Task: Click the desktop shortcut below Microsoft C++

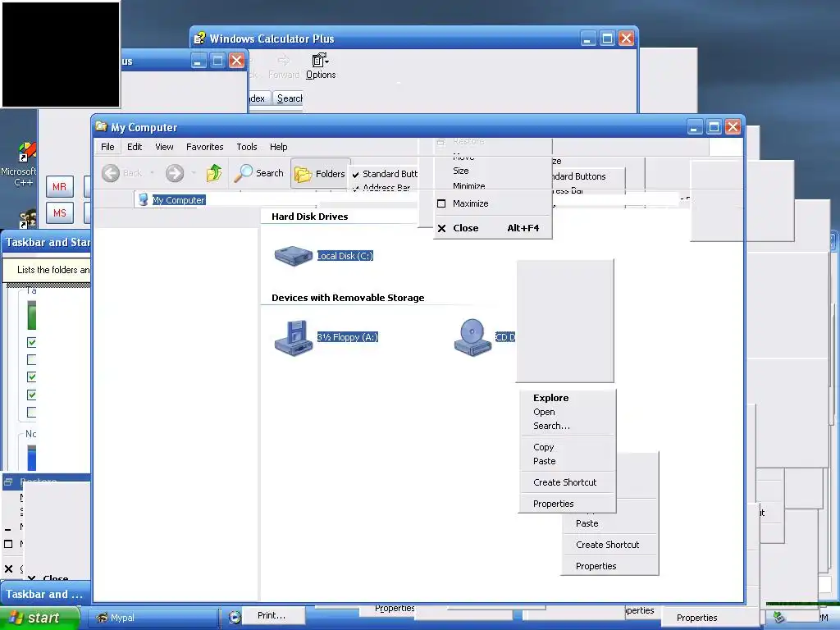Action: 28,219
